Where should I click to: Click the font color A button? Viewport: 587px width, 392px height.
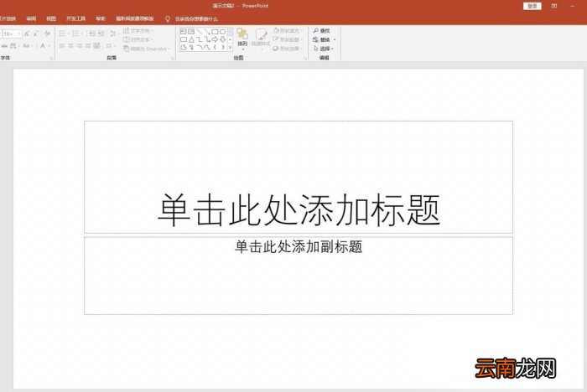44,45
